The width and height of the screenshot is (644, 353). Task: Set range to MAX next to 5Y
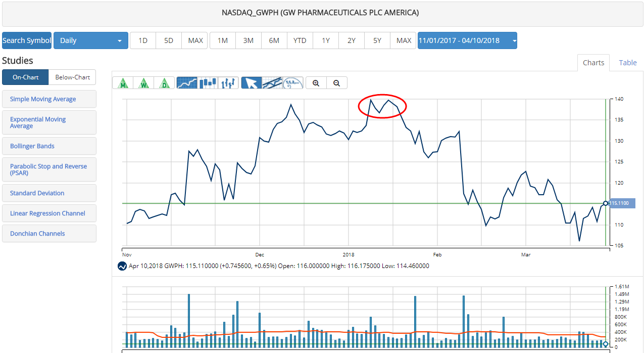click(404, 40)
